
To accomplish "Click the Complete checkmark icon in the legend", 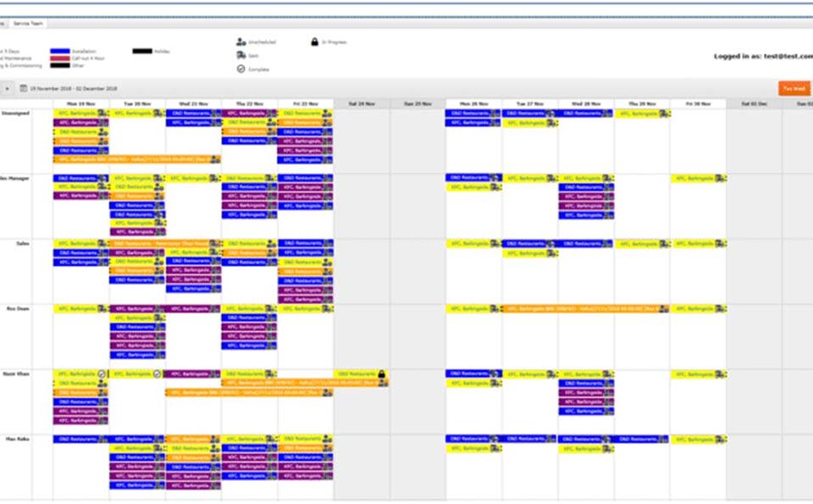I will pyautogui.click(x=241, y=69).
